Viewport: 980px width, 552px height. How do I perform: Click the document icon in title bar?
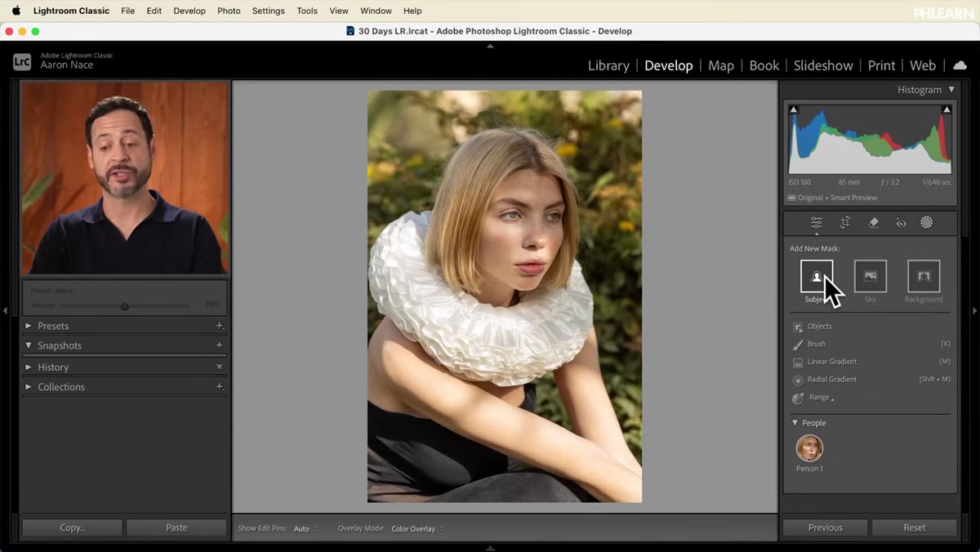click(350, 31)
